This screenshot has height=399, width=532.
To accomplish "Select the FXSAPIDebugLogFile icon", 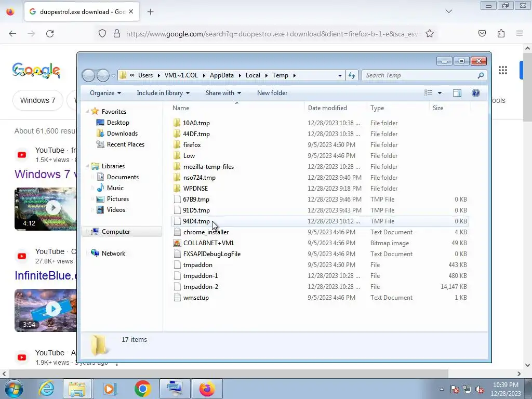I will coord(177,254).
